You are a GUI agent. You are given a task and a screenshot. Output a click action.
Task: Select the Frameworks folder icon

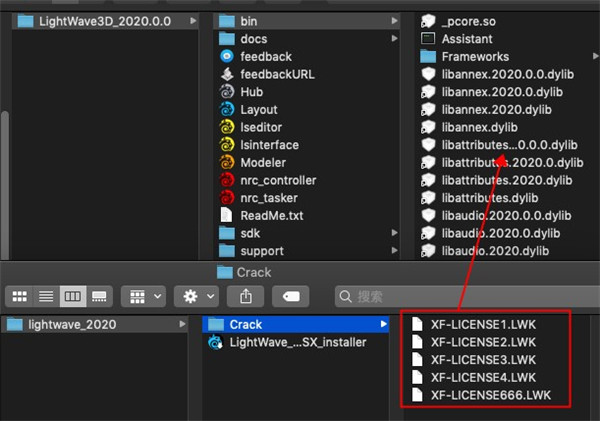pyautogui.click(x=428, y=57)
